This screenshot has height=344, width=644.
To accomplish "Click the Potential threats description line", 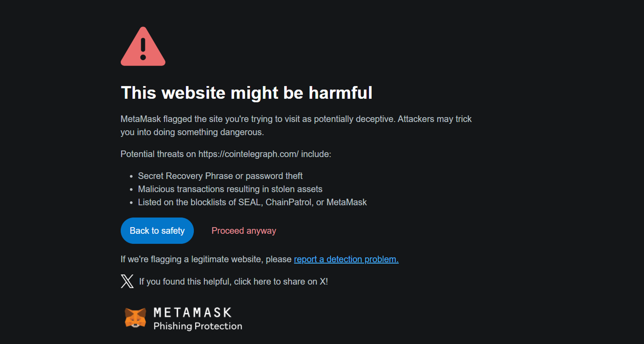I will pos(225,154).
